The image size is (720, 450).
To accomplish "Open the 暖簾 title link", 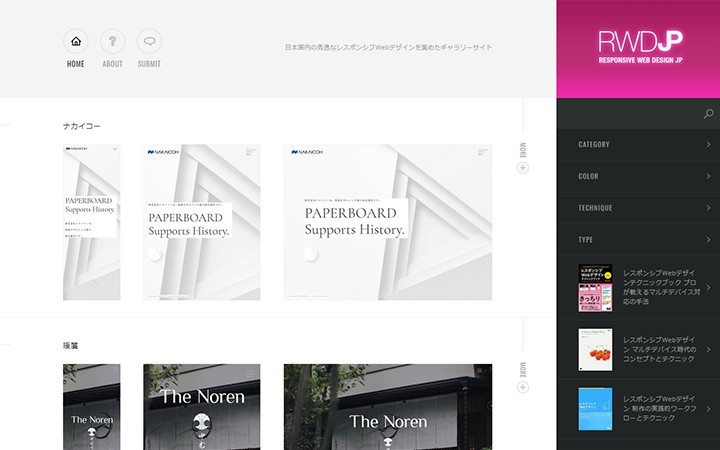I will point(71,345).
